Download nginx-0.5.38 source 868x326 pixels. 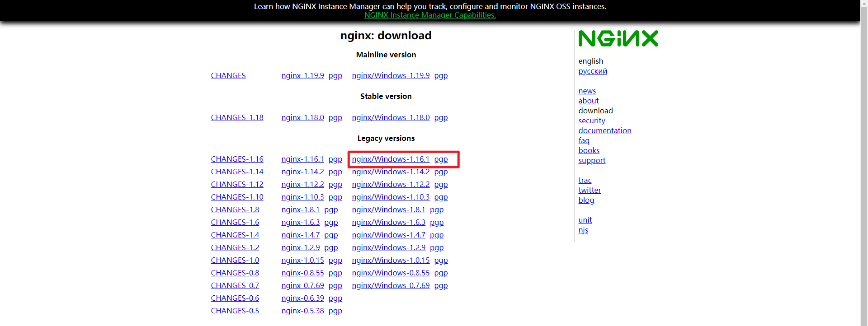(302, 311)
